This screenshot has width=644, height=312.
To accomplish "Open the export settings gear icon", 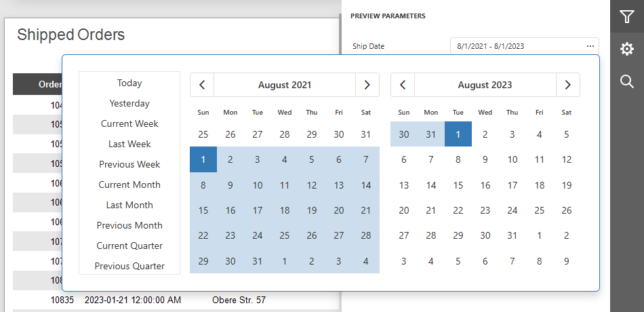I will pyautogui.click(x=627, y=50).
